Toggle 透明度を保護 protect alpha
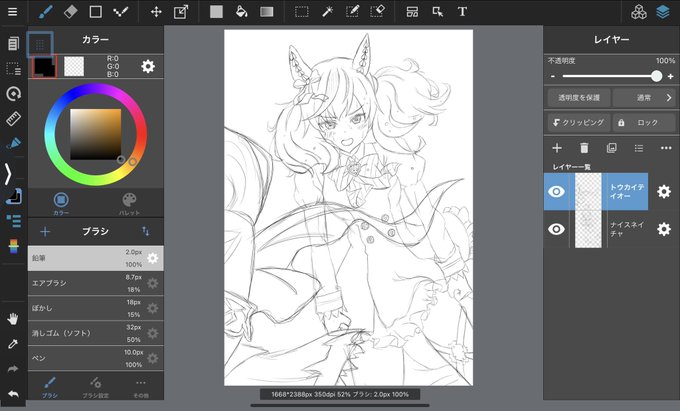Viewport: 680px width, 411px height. click(579, 98)
